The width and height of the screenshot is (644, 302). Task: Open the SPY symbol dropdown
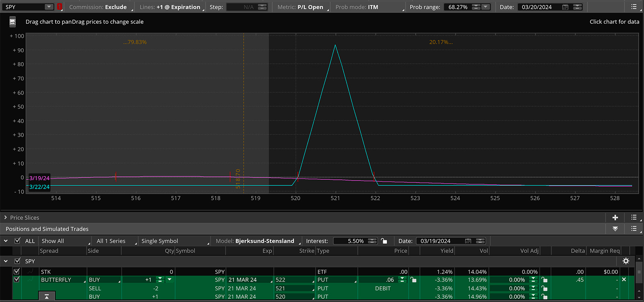pos(49,7)
